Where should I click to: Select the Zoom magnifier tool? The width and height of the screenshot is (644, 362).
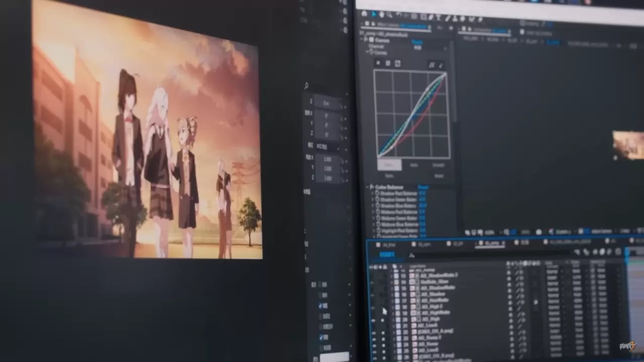click(389, 15)
